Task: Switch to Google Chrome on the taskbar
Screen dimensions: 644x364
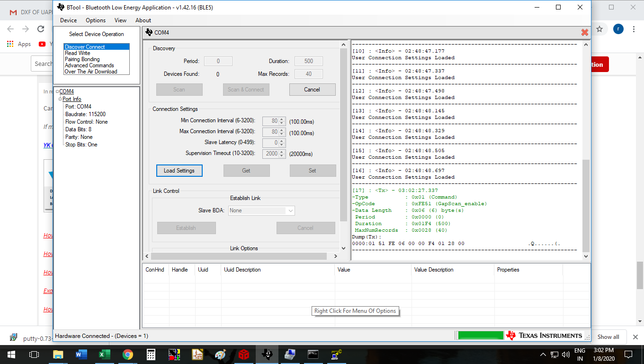Action: (x=127, y=354)
